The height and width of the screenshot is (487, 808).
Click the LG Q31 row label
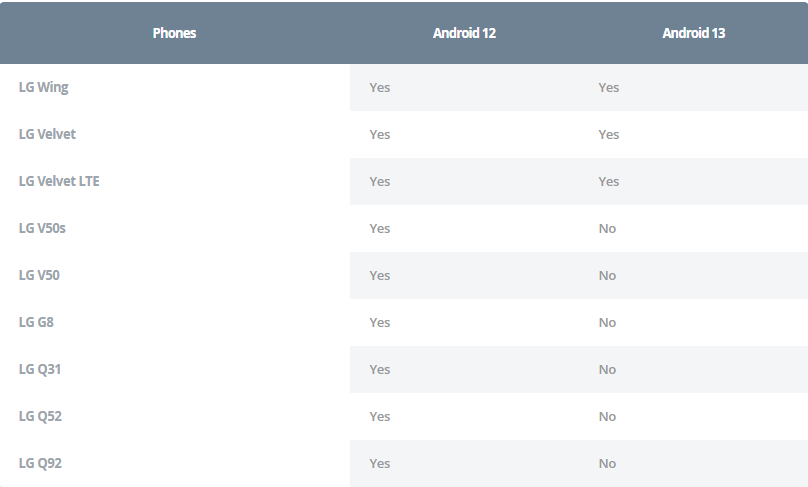click(x=40, y=369)
